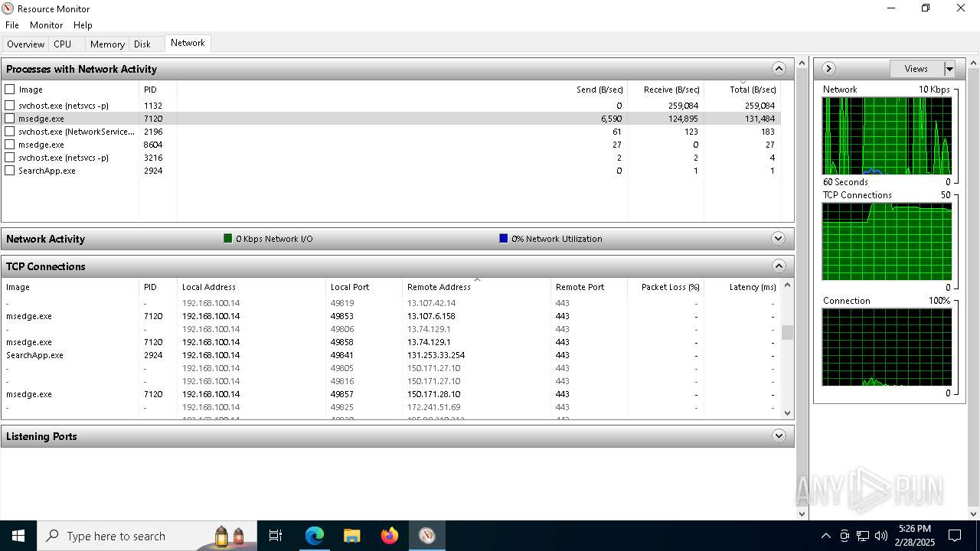The height and width of the screenshot is (551, 980).
Task: Check svchost.exe (netsvcs -p) PID 1132
Action: [10, 106]
